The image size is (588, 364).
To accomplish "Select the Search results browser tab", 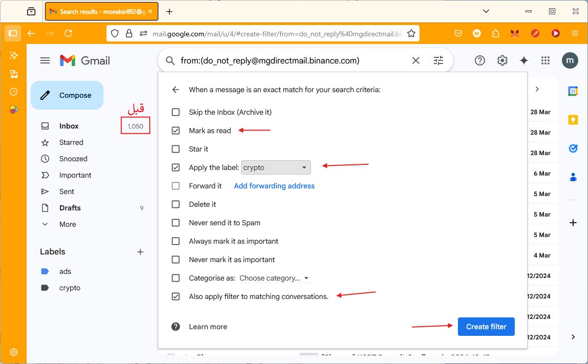I will click(x=101, y=12).
